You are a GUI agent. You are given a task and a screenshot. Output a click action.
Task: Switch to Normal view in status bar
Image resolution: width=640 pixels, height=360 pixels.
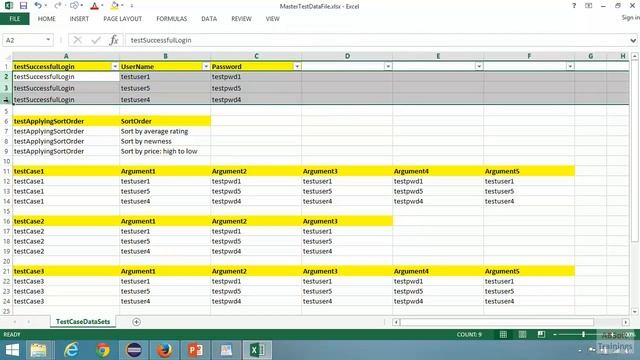point(503,334)
